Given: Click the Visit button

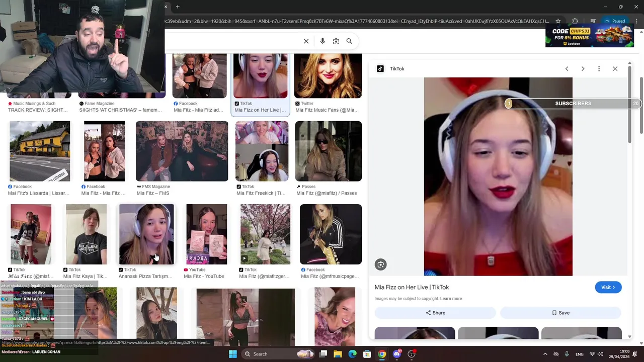Looking at the screenshot, I should tap(608, 287).
